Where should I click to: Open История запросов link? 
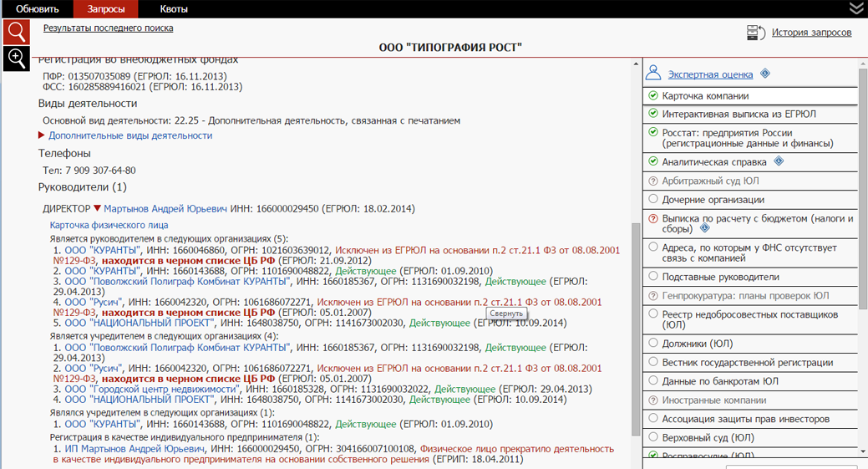pyautogui.click(x=811, y=32)
